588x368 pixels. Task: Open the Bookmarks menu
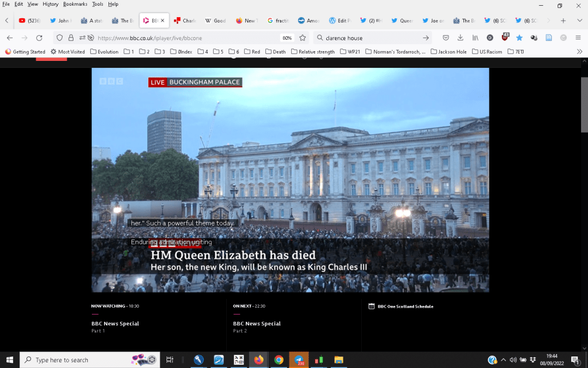coord(75,4)
